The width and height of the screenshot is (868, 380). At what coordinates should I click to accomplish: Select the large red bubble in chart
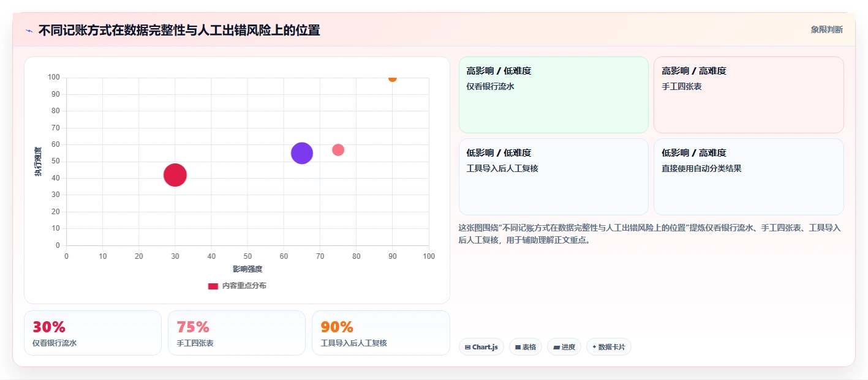click(175, 175)
